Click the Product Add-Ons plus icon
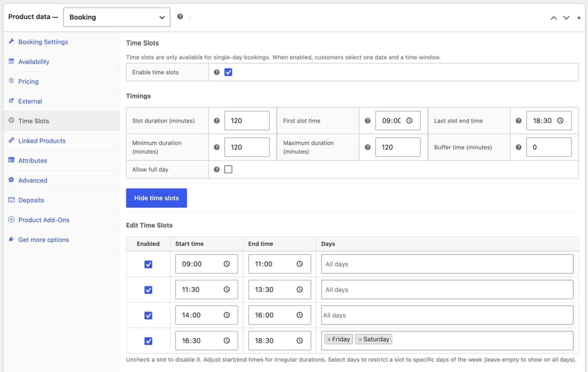Image resolution: width=588 pixels, height=372 pixels. tap(11, 219)
